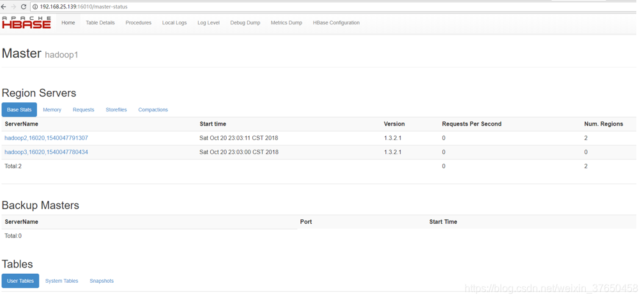Viewport: 644px width, 300px height.
Task: Click Region Servers 'Start time' column header
Action: tap(213, 123)
